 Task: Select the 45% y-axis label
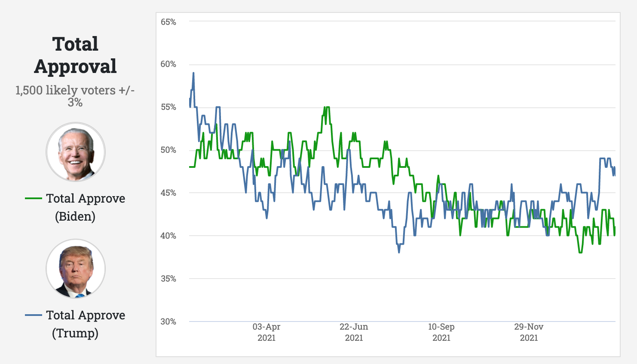pos(168,193)
